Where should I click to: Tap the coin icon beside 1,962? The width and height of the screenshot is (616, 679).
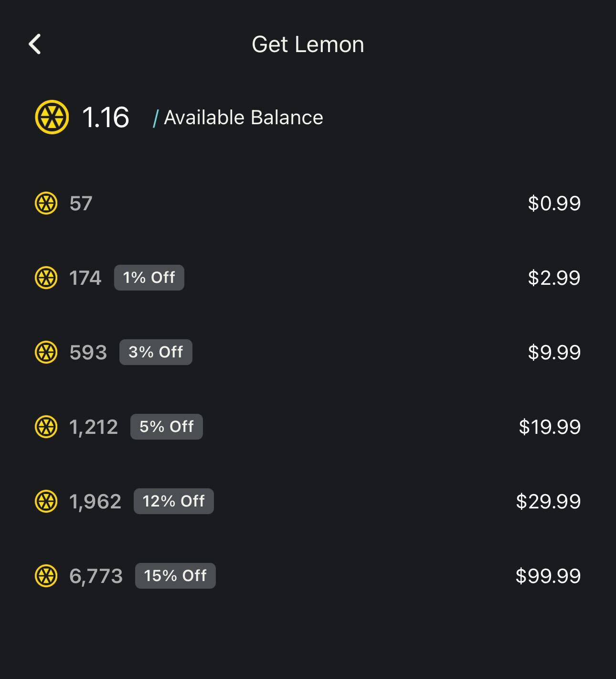pos(46,501)
